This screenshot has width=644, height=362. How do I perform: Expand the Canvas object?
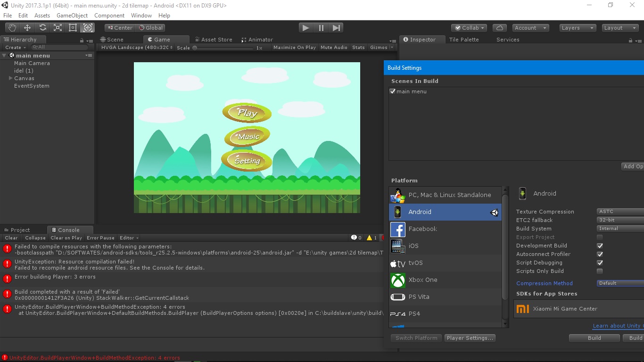(x=10, y=78)
